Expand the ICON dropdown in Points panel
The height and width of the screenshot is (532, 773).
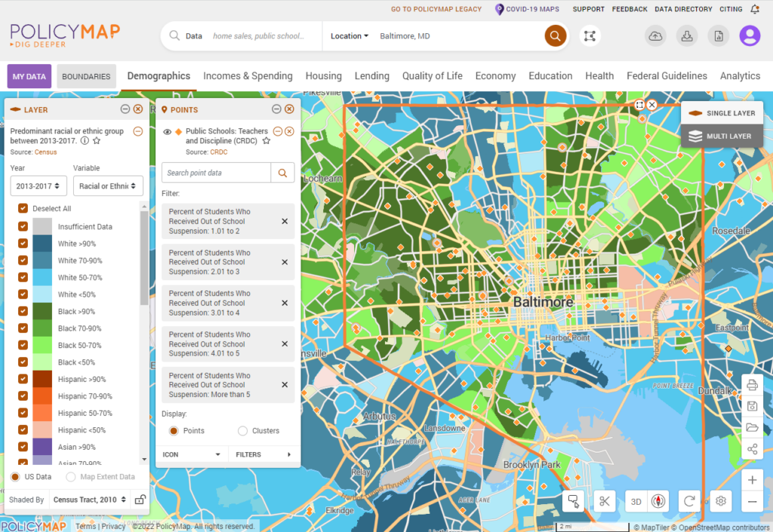pyautogui.click(x=191, y=455)
